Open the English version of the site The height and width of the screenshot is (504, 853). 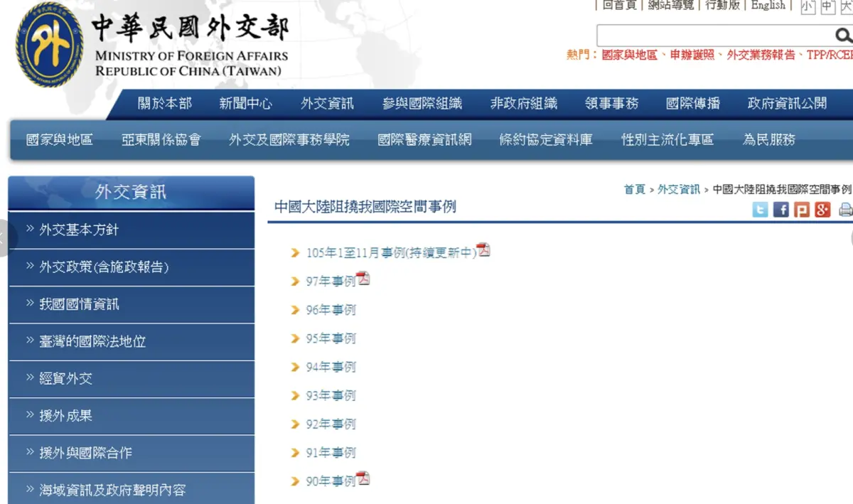[768, 5]
